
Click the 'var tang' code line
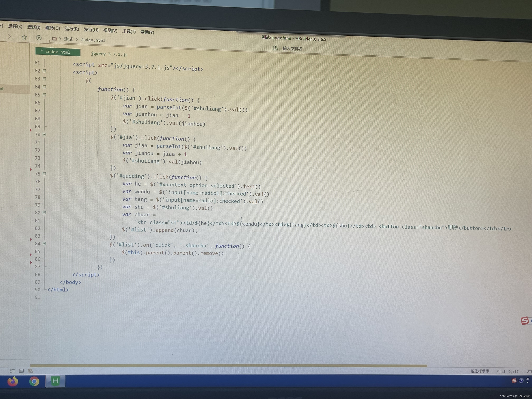click(193, 200)
